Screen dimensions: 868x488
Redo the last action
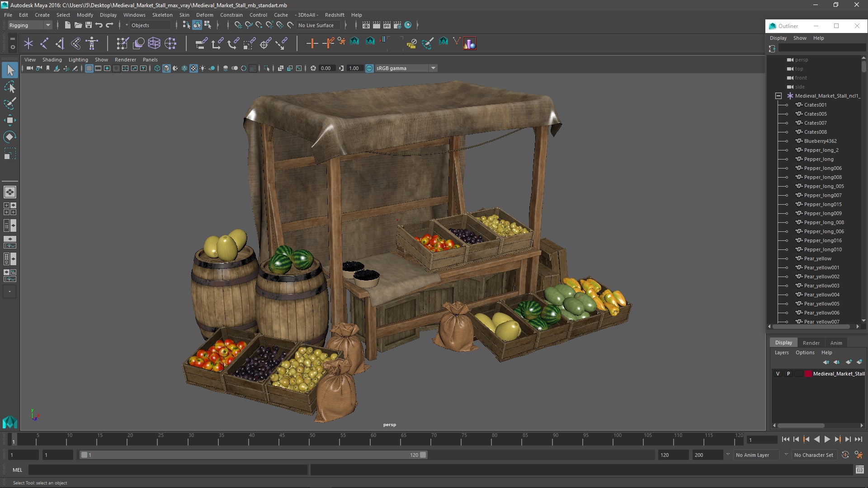pyautogui.click(x=109, y=25)
